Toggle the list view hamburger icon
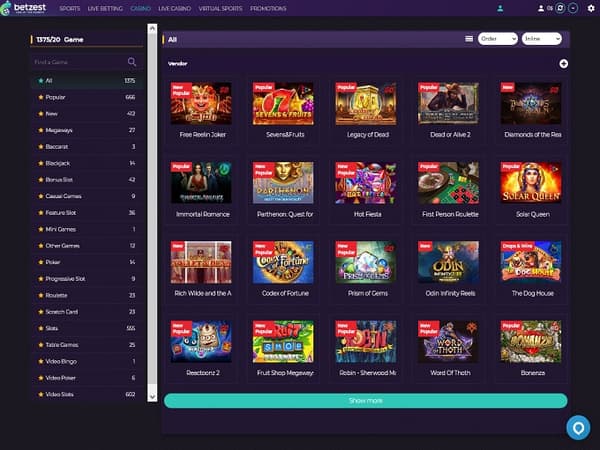The height and width of the screenshot is (450, 600). (x=469, y=39)
